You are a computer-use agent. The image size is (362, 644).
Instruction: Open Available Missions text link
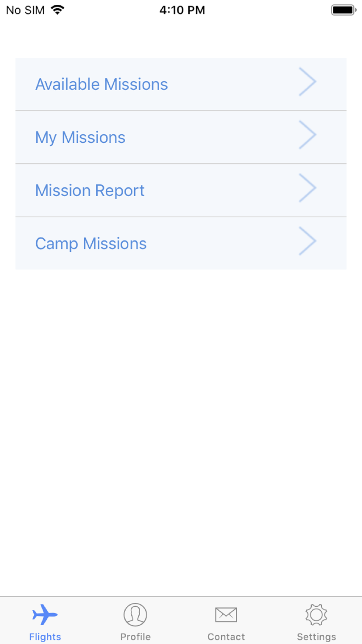pos(101,84)
